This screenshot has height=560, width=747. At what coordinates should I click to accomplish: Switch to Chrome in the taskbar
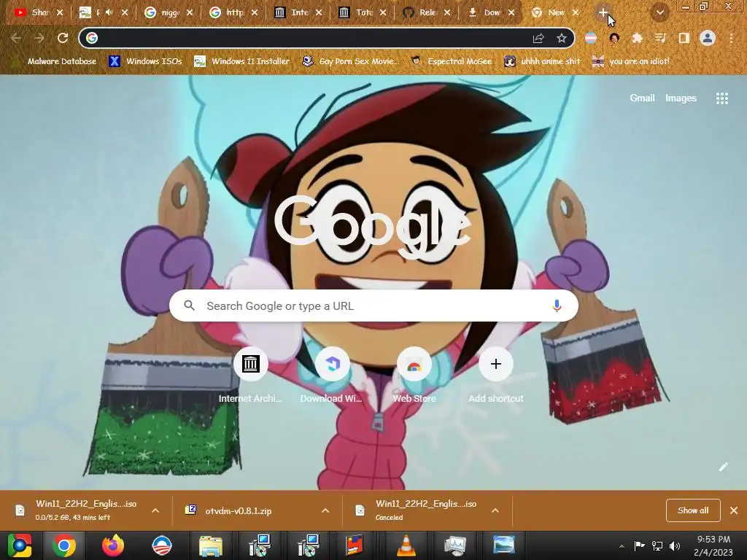click(64, 545)
